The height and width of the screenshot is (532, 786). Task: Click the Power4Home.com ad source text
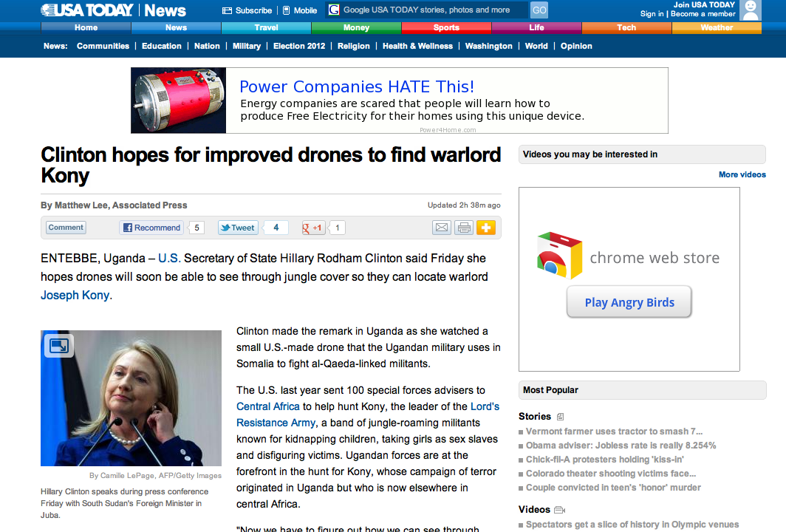coord(448,130)
